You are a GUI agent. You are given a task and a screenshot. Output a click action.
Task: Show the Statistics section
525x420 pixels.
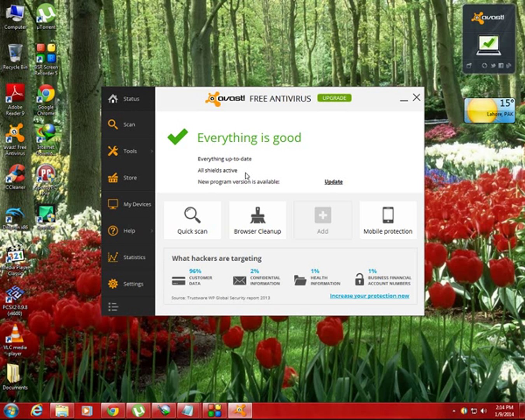click(128, 257)
